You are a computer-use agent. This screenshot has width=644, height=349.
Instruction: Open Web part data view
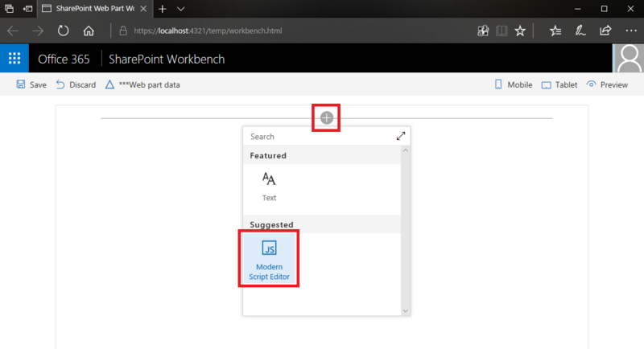pyautogui.click(x=142, y=84)
